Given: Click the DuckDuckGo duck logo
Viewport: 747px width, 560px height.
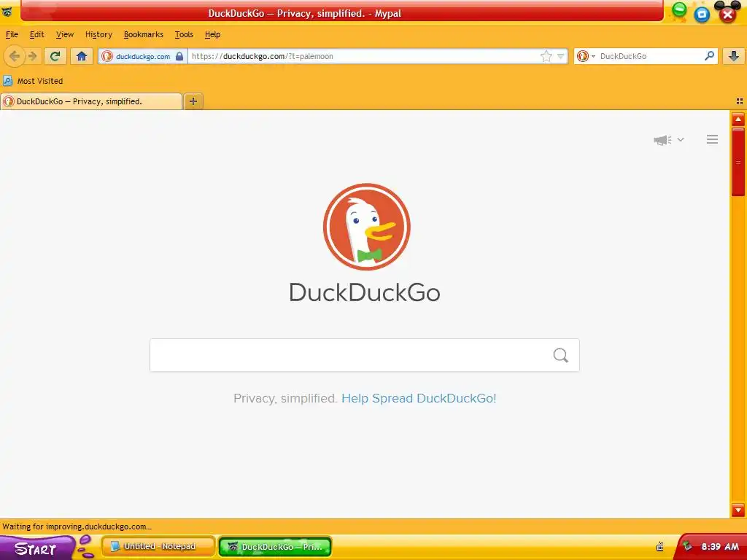Looking at the screenshot, I should point(366,227).
